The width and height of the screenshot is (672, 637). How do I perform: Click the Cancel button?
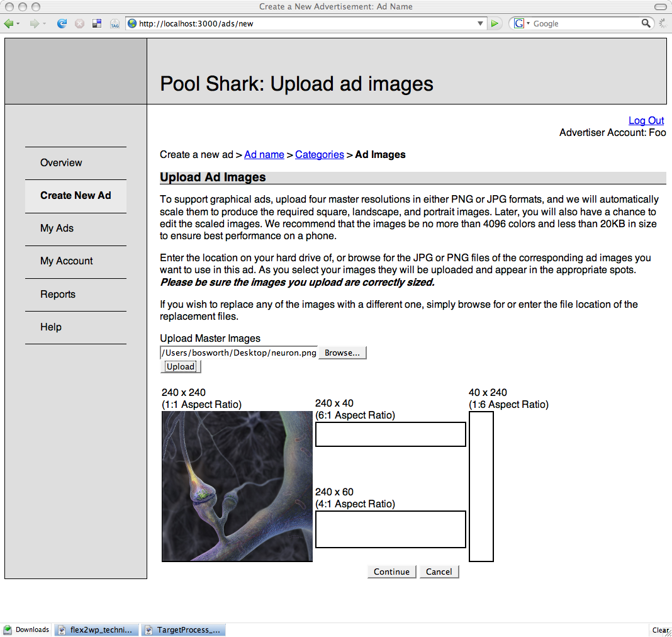pyautogui.click(x=439, y=572)
